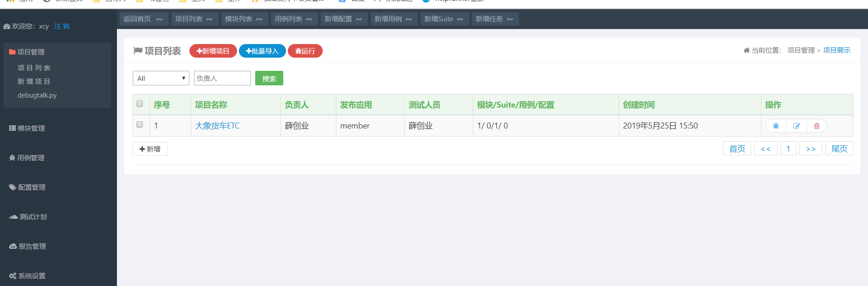Go to 首页 first page
Viewport: 868px width, 286px height.
point(737,148)
